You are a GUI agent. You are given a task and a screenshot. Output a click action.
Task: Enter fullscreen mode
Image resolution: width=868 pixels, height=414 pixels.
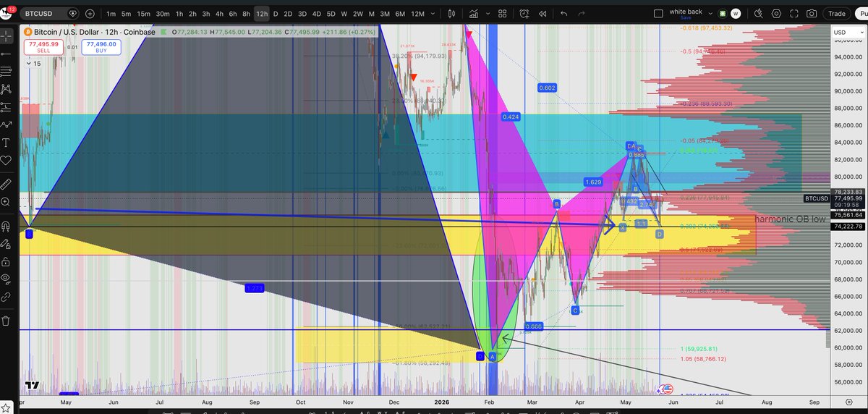[x=794, y=13]
